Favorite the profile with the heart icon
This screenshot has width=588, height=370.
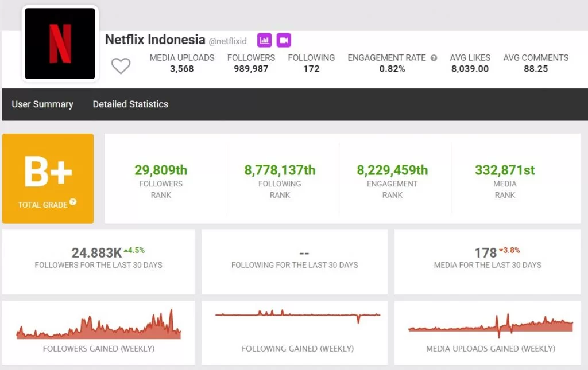(x=121, y=66)
